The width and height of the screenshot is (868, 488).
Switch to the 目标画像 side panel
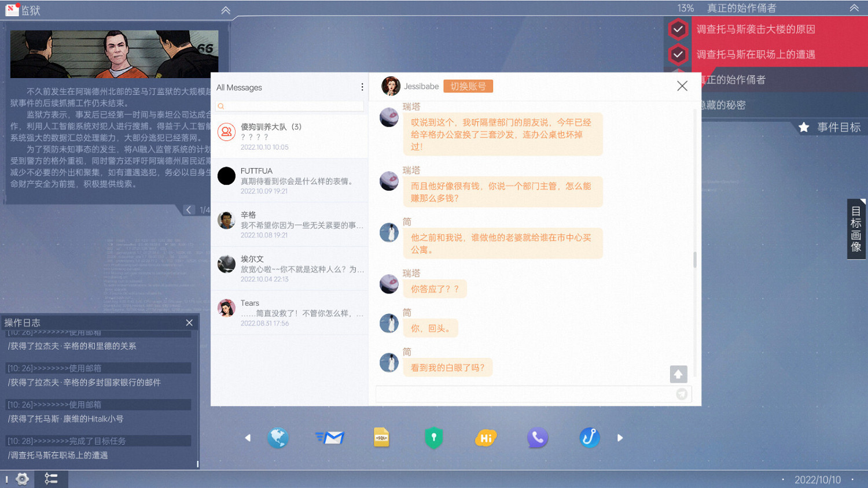click(x=856, y=228)
